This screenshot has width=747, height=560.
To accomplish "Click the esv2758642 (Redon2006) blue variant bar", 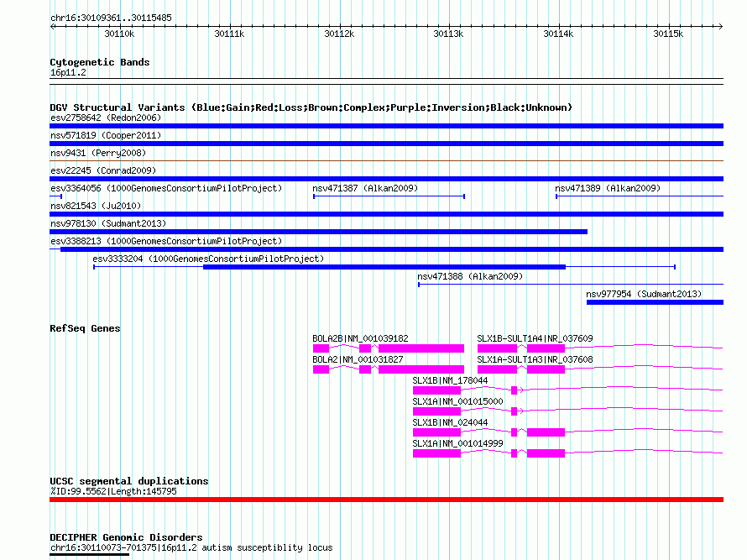I will pos(386,126).
